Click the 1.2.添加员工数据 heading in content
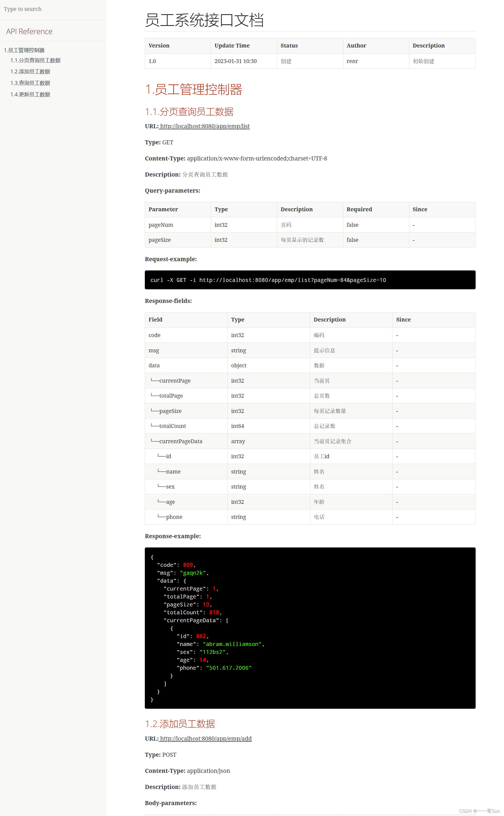The height and width of the screenshot is (816, 504). [x=180, y=724]
